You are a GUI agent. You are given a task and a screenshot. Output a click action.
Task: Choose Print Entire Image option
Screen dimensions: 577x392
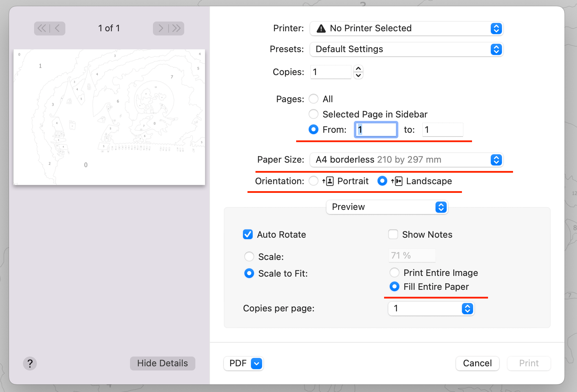395,272
